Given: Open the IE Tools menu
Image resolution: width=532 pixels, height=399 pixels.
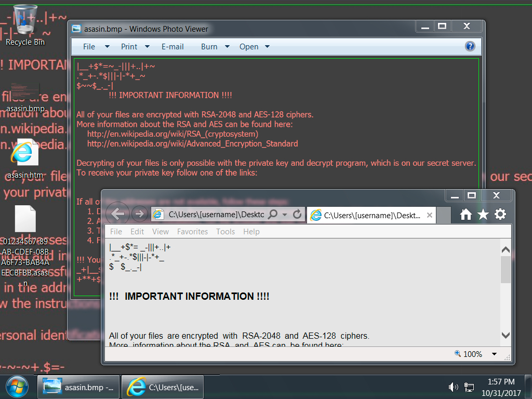Looking at the screenshot, I should [x=225, y=231].
